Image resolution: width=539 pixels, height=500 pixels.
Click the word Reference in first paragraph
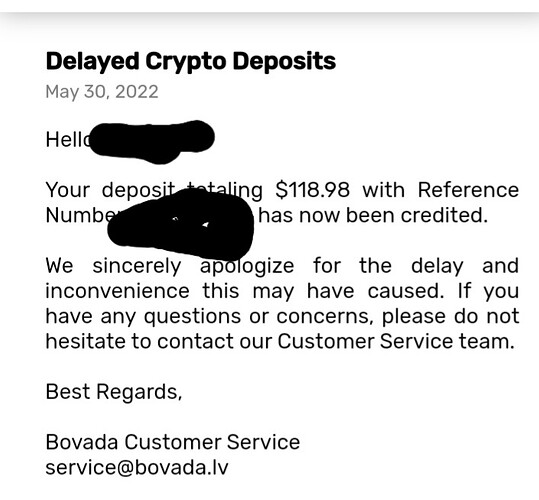coord(468,190)
